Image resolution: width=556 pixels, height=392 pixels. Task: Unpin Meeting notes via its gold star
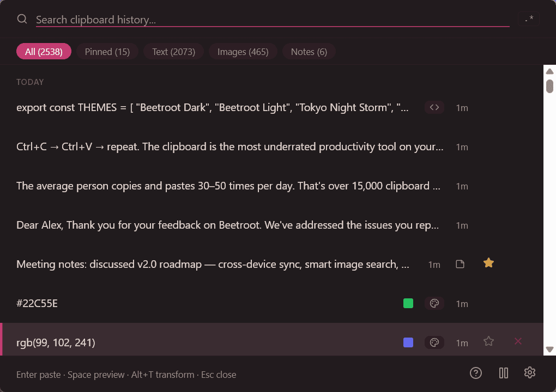point(488,262)
